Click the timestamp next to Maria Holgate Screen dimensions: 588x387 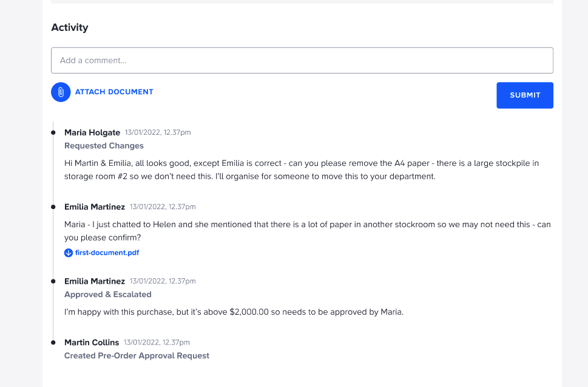click(x=158, y=132)
